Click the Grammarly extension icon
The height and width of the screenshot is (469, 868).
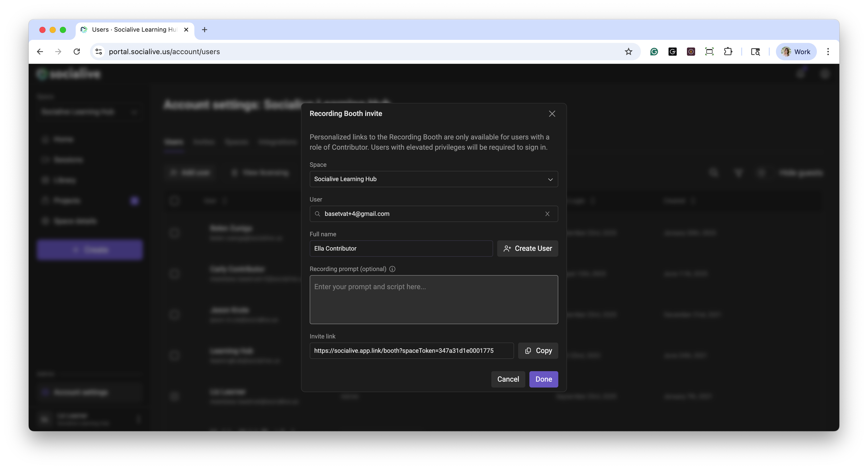pyautogui.click(x=654, y=52)
